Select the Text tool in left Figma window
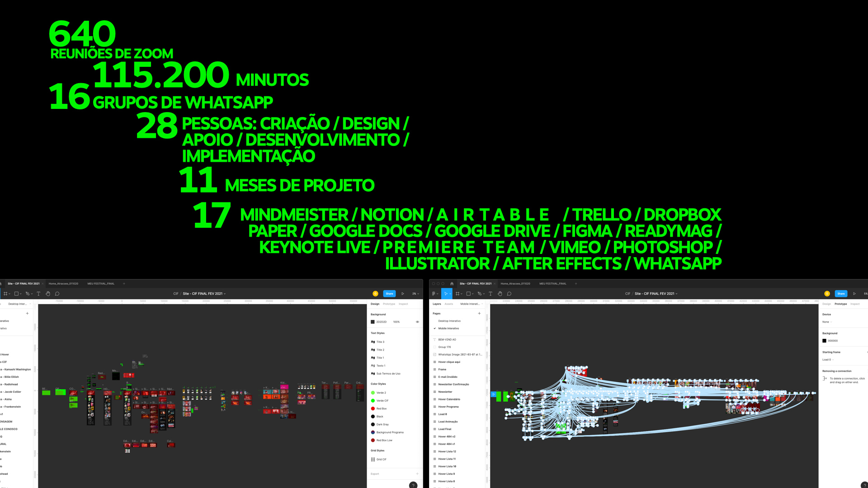Viewport: 868px width, 488px height. click(x=38, y=294)
